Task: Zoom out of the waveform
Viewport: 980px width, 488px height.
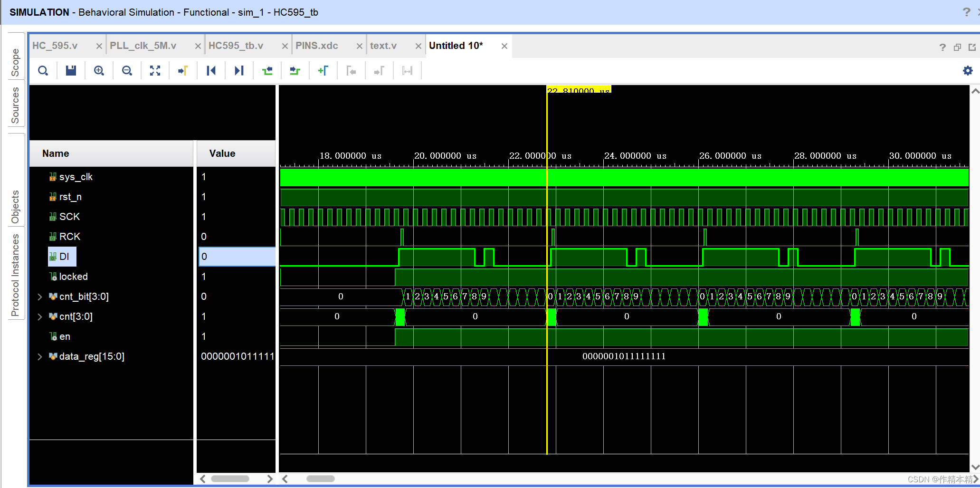Action: [x=127, y=70]
